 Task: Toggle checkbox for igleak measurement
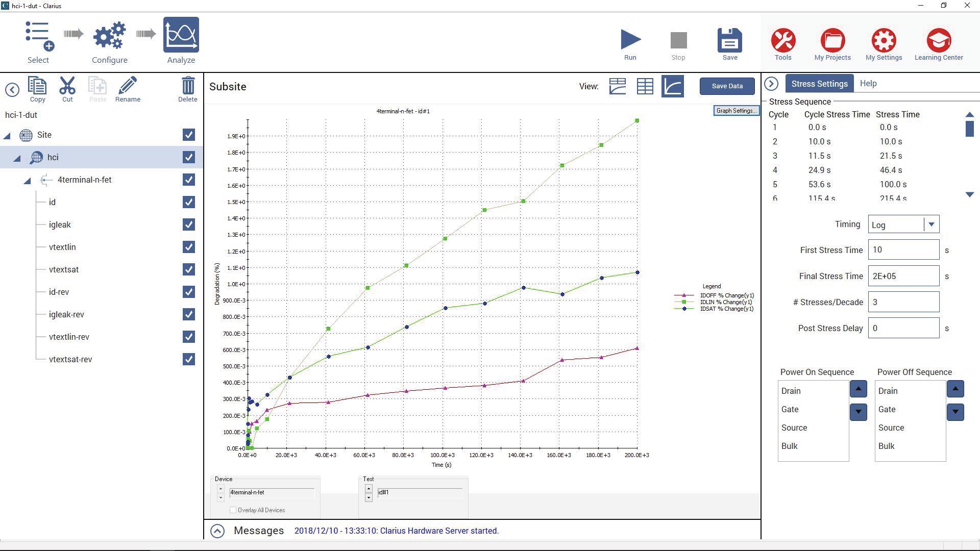pos(189,224)
